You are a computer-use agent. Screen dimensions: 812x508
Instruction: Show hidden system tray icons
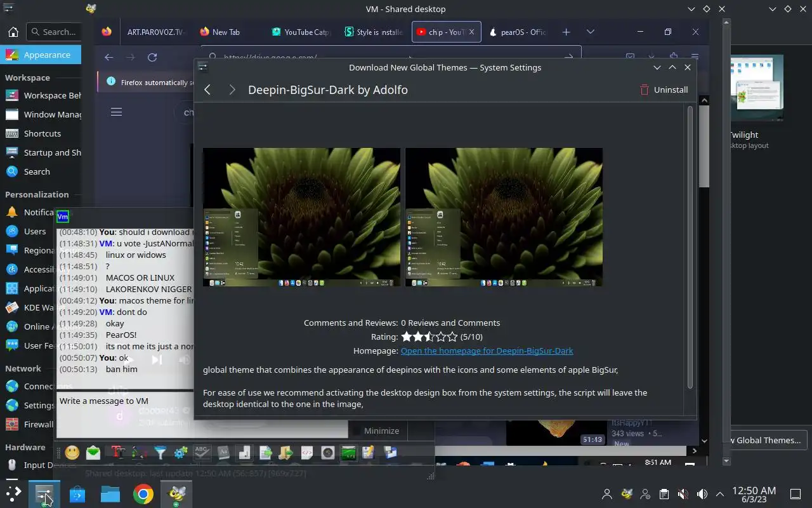pos(720,494)
